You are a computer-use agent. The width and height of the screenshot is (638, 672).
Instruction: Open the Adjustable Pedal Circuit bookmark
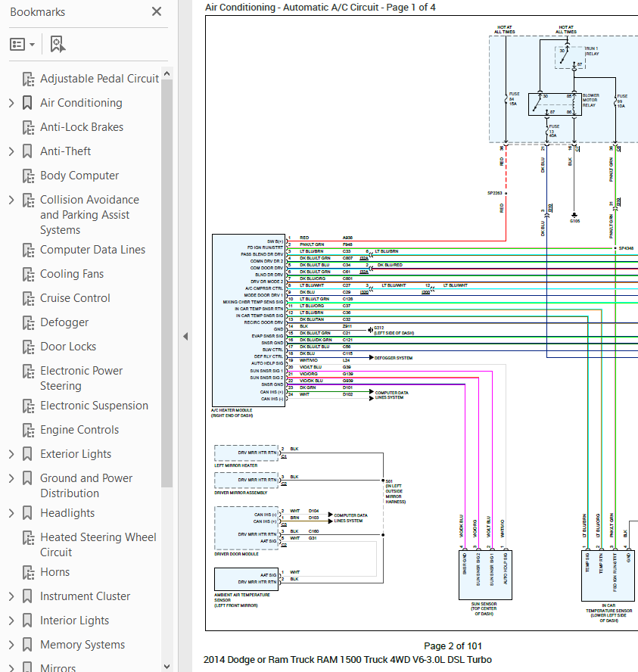click(99, 79)
